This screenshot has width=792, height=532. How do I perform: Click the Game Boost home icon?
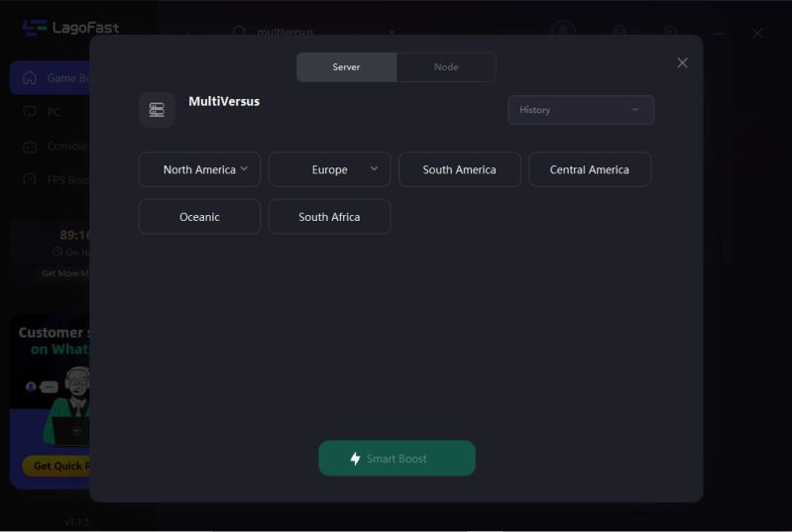30,78
